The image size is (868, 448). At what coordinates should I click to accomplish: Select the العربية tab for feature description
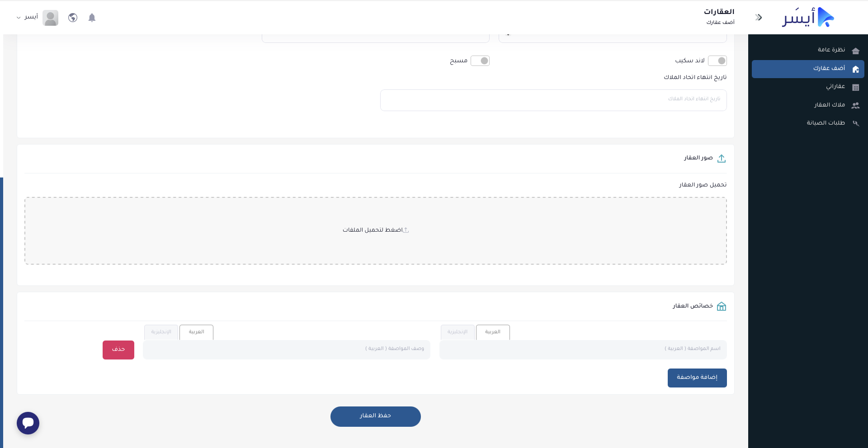[x=196, y=332]
